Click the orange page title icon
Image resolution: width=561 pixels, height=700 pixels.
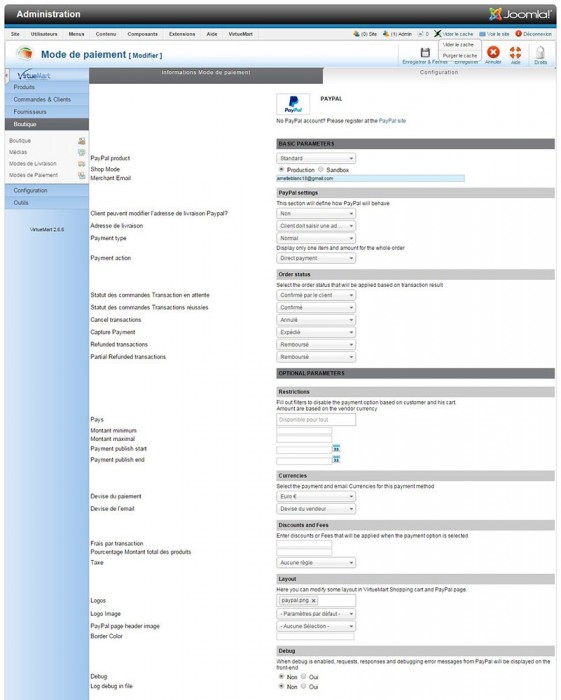click(x=25, y=53)
